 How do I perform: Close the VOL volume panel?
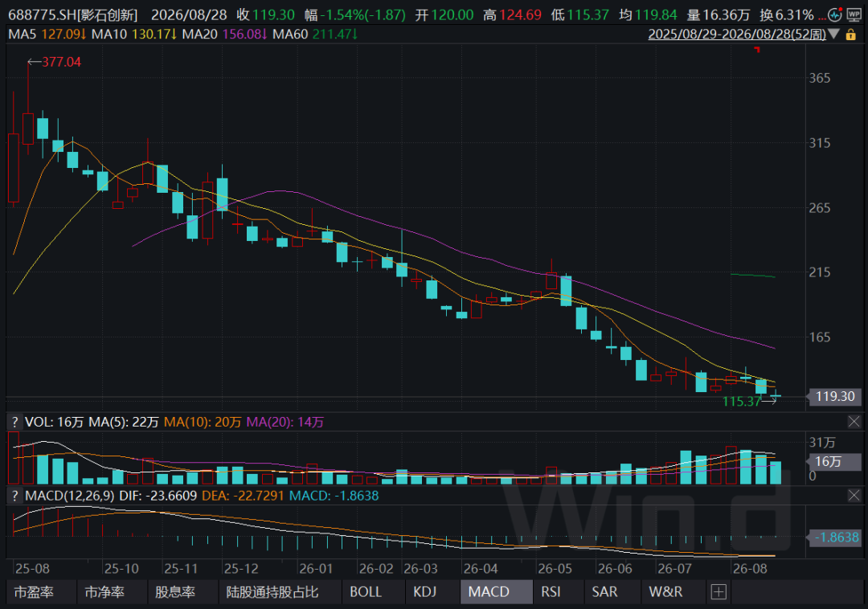point(854,422)
